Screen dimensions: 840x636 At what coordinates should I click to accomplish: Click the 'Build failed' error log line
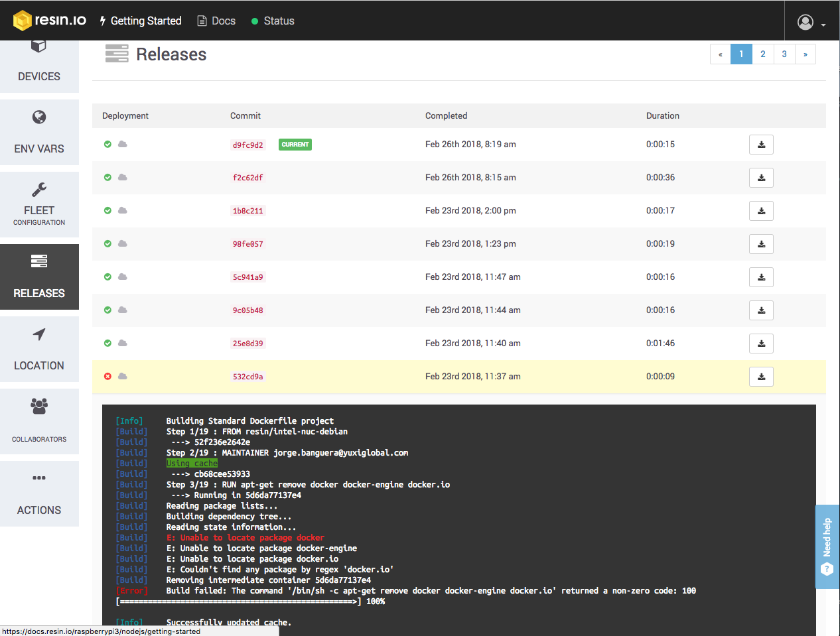click(x=431, y=591)
